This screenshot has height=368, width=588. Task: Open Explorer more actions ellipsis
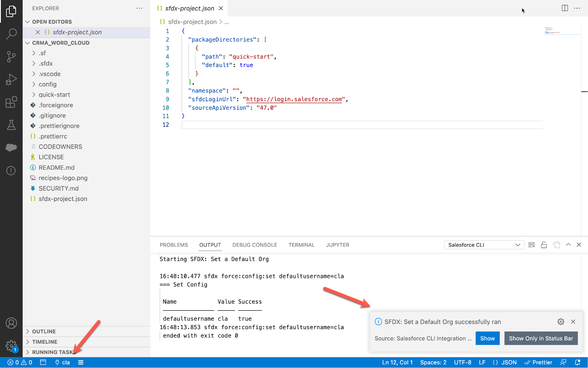click(139, 8)
